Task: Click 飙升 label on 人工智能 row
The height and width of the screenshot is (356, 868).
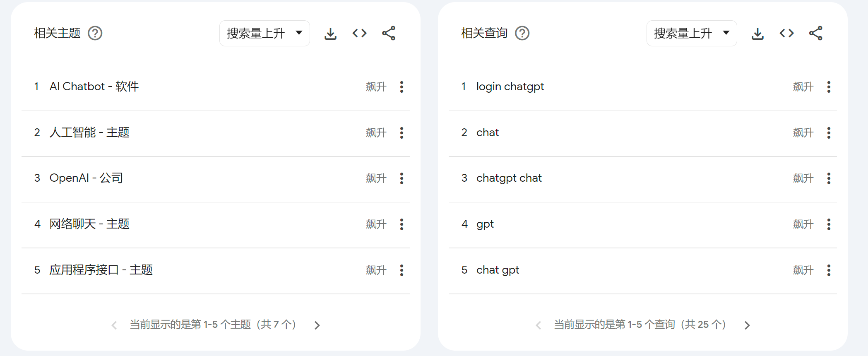Action: (x=376, y=133)
